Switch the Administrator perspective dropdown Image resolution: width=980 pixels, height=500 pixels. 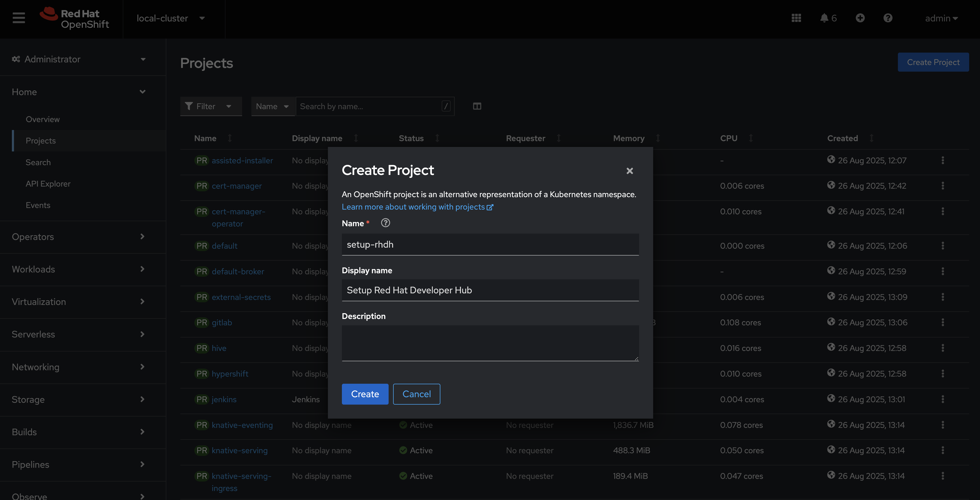coord(79,59)
